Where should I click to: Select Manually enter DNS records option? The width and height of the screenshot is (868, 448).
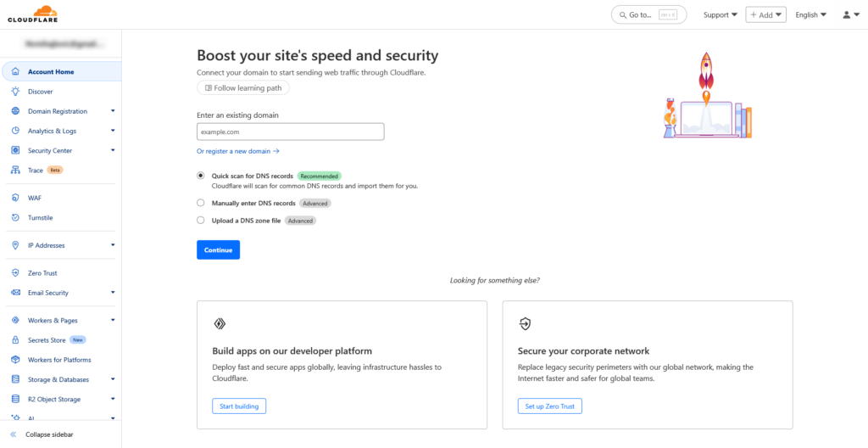(200, 203)
